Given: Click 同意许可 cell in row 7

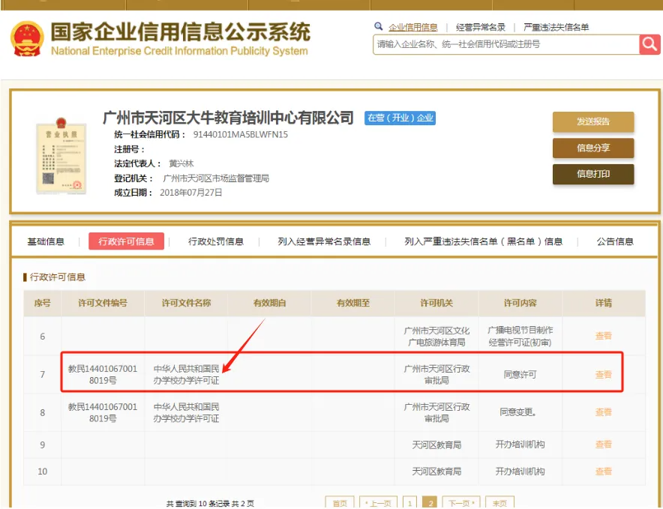Looking at the screenshot, I should (x=520, y=375).
